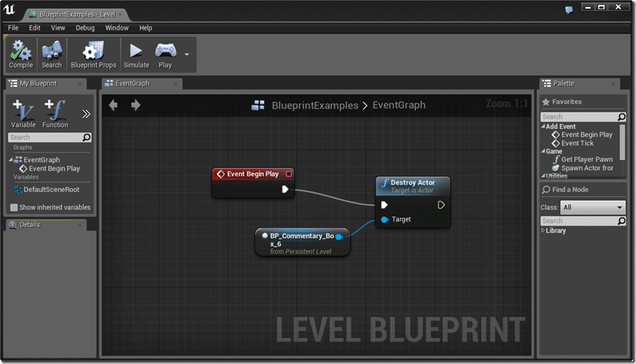Select the BP_Commentary_Box_6 reference node

(x=302, y=242)
